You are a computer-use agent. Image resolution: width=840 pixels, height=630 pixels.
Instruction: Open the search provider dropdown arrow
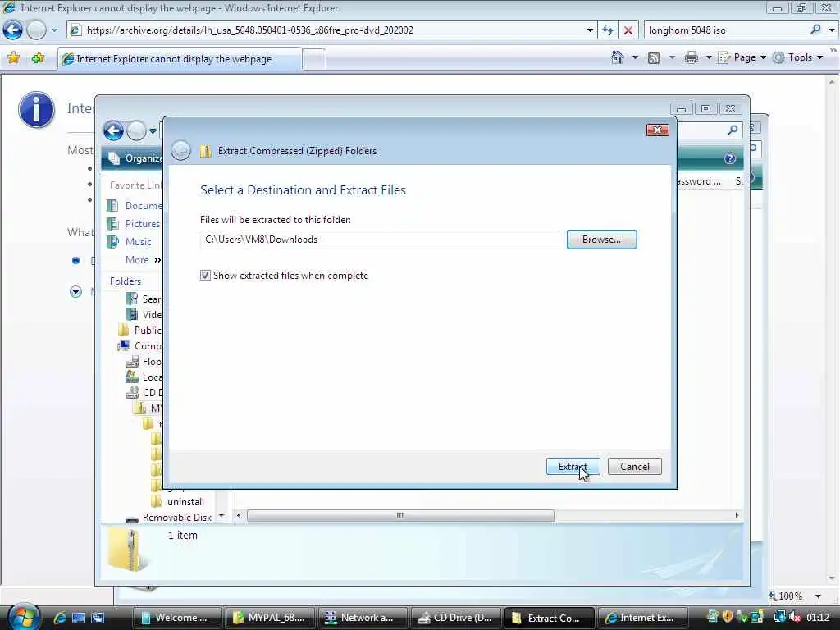pos(832,30)
